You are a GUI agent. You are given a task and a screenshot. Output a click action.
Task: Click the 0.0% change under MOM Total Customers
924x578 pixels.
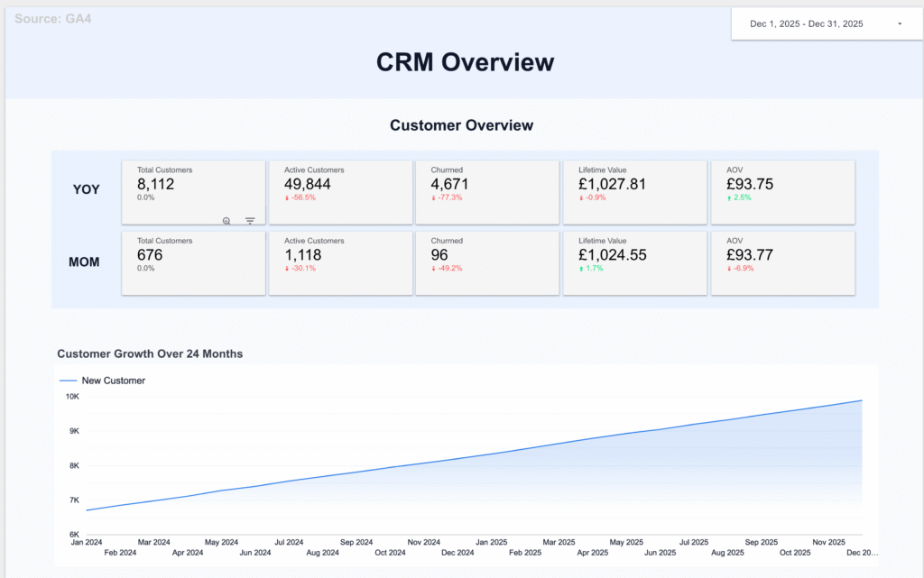click(145, 269)
